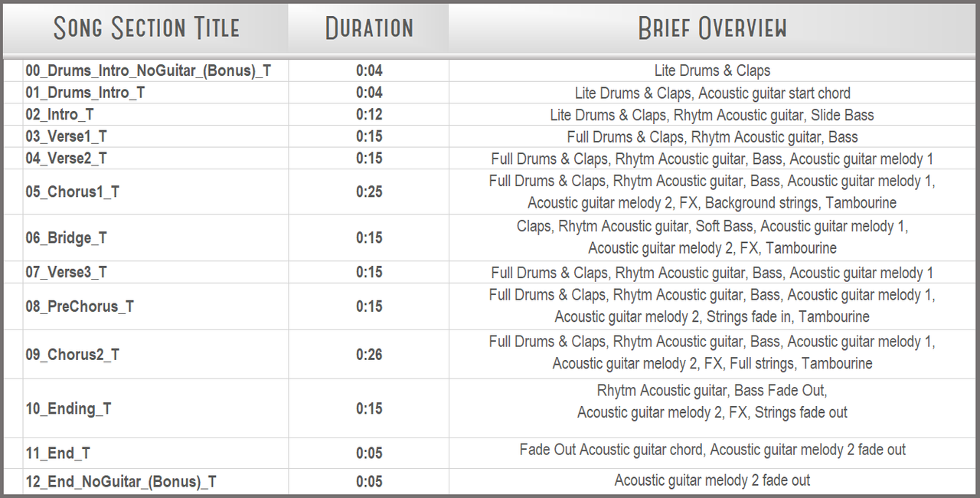Click the Brief Overview column header

pyautogui.click(x=713, y=28)
